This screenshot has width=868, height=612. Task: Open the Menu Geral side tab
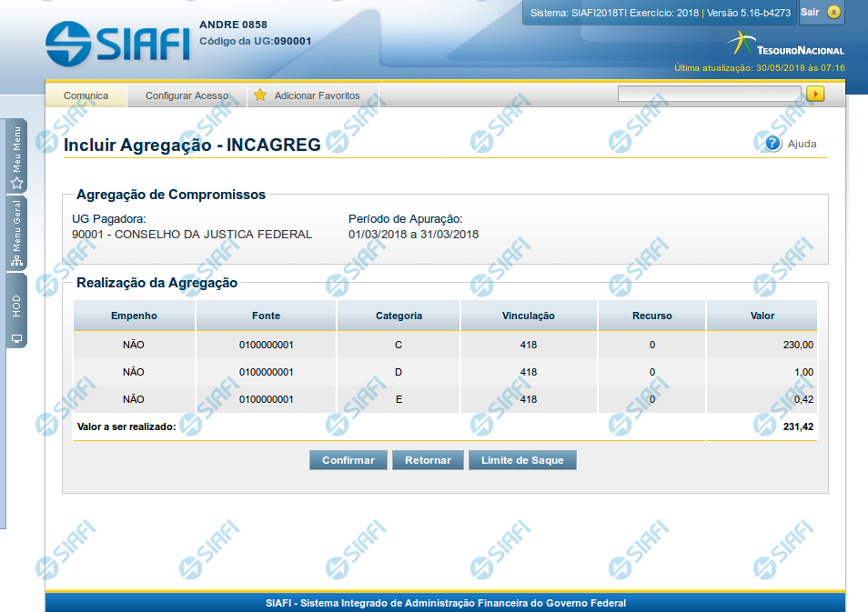pos(16,234)
